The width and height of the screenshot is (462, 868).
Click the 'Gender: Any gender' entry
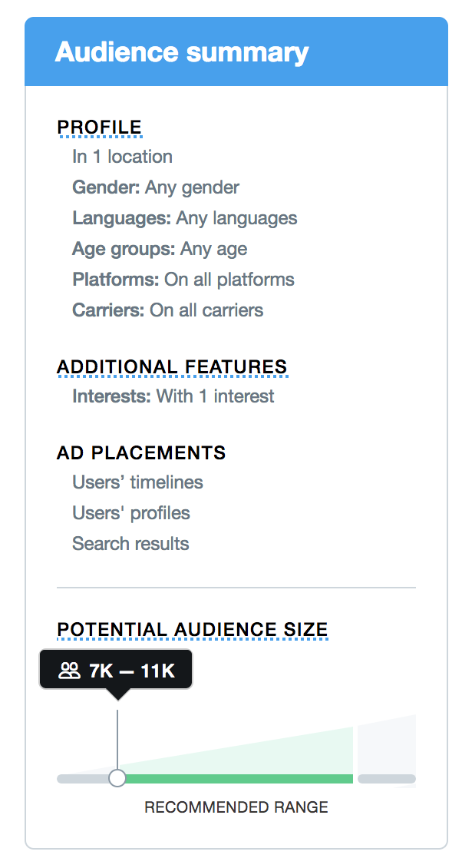click(156, 187)
